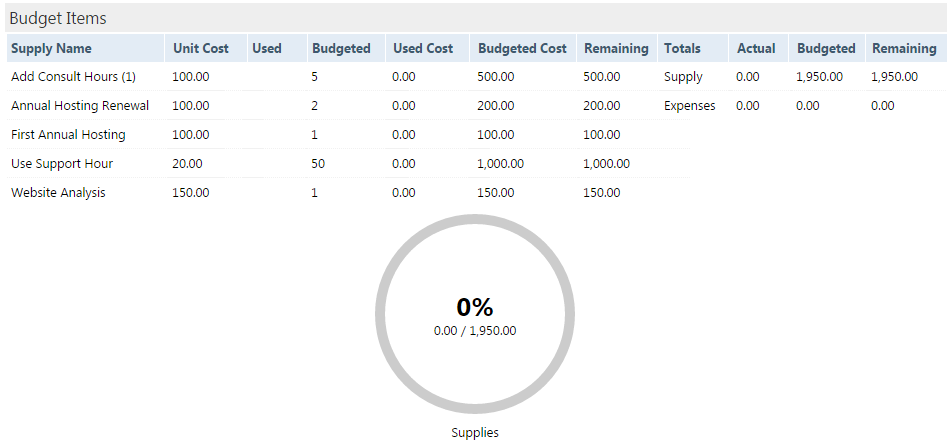The height and width of the screenshot is (448, 947).
Task: Click the 0.00 / 1,950.00 chart text
Action: 475,331
